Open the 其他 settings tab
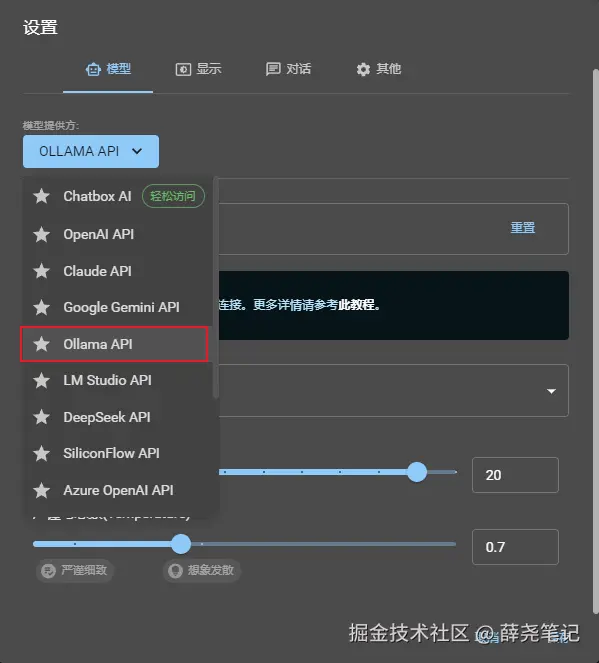Screen dimensions: 599x663 (x=378, y=69)
